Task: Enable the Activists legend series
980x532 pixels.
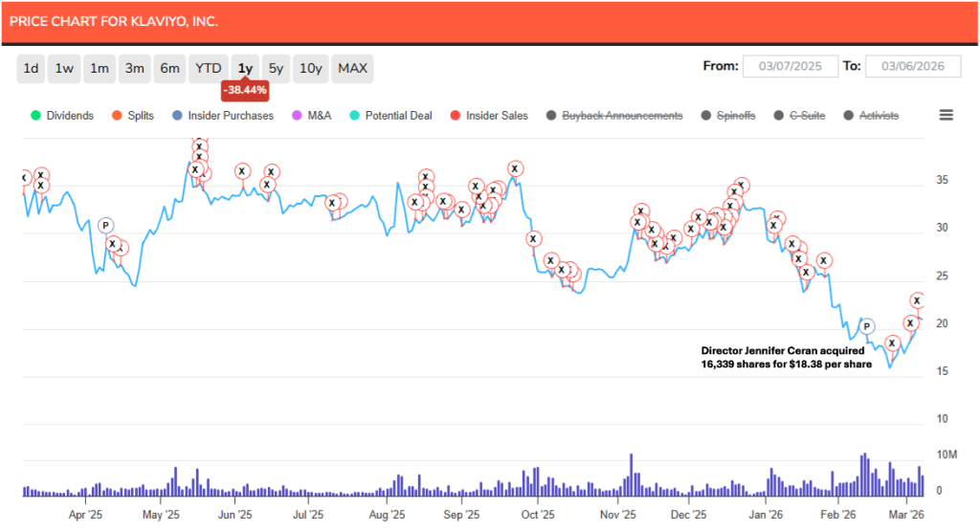Action: coord(871,116)
